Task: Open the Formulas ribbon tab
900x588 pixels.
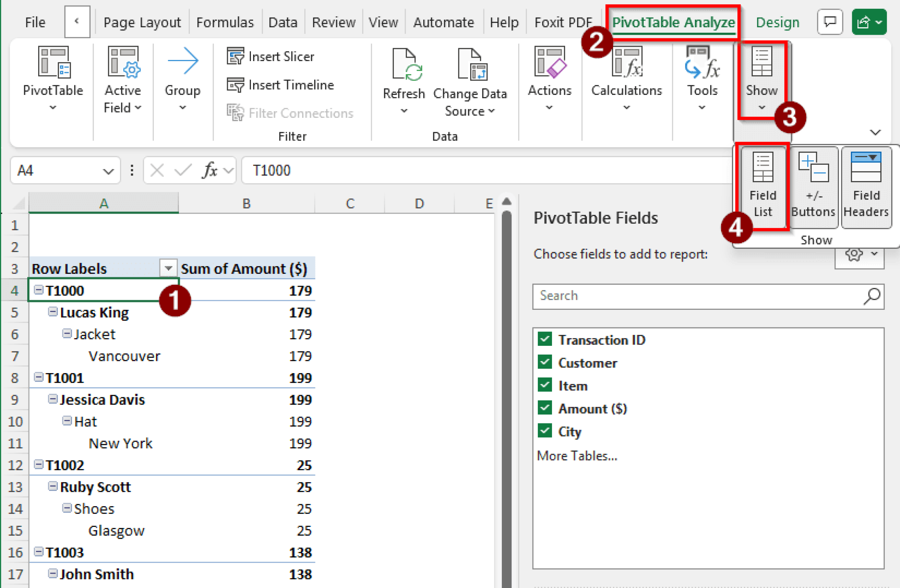Action: pyautogui.click(x=225, y=22)
